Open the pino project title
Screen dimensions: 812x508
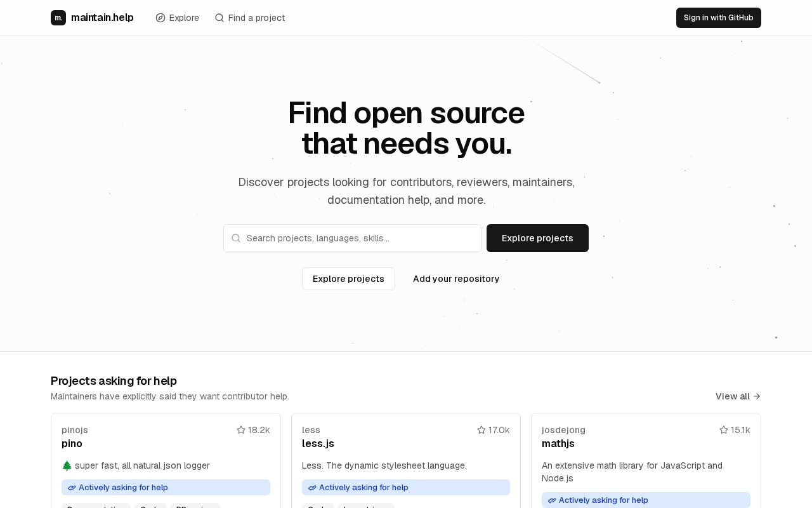point(72,443)
